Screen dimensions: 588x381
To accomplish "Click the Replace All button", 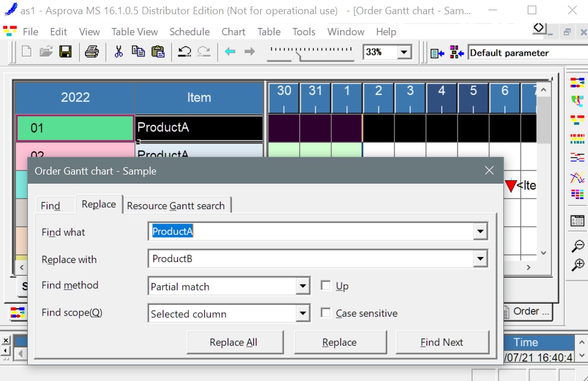I will (x=235, y=342).
